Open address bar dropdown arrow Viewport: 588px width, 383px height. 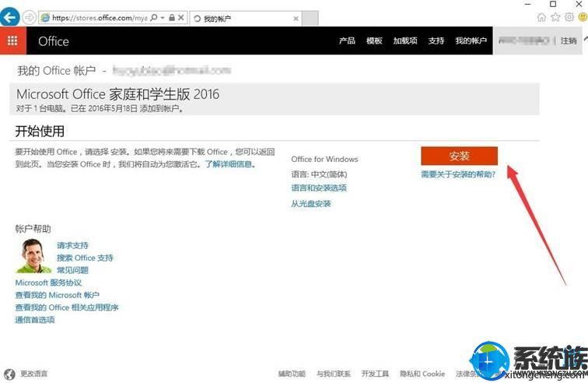click(163, 18)
